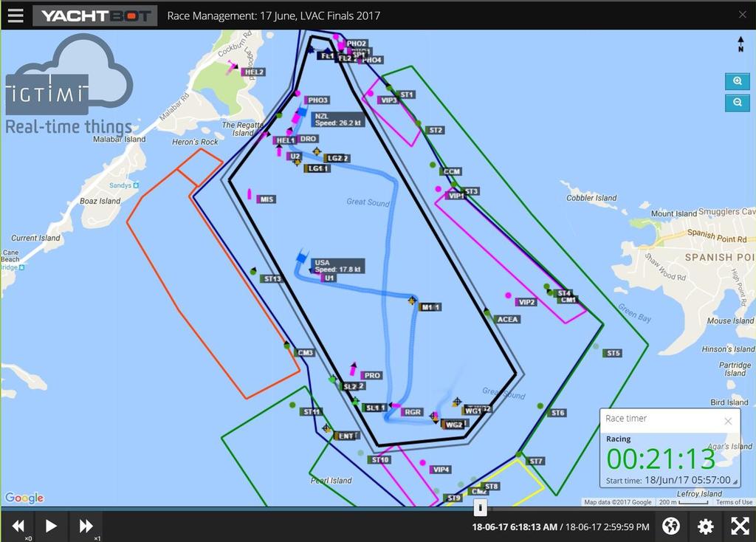Click the LG2 2 gate mark label
Screen dimensions: 756x542
[337, 158]
